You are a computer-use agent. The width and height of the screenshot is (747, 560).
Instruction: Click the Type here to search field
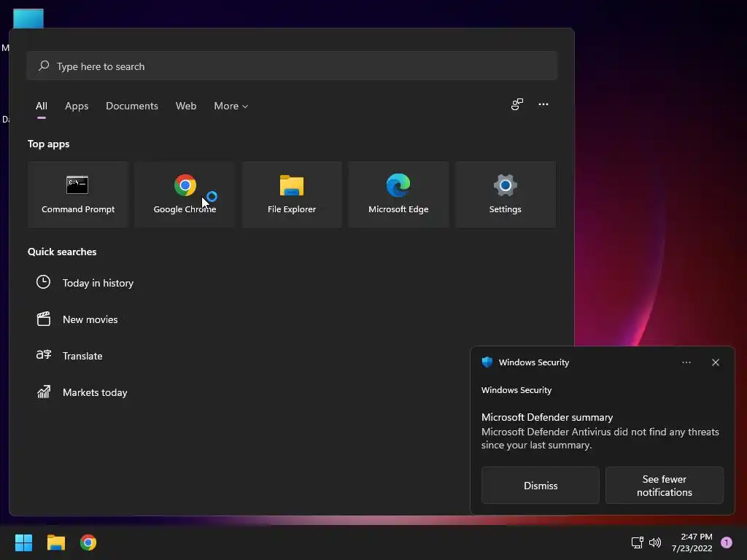(x=292, y=66)
